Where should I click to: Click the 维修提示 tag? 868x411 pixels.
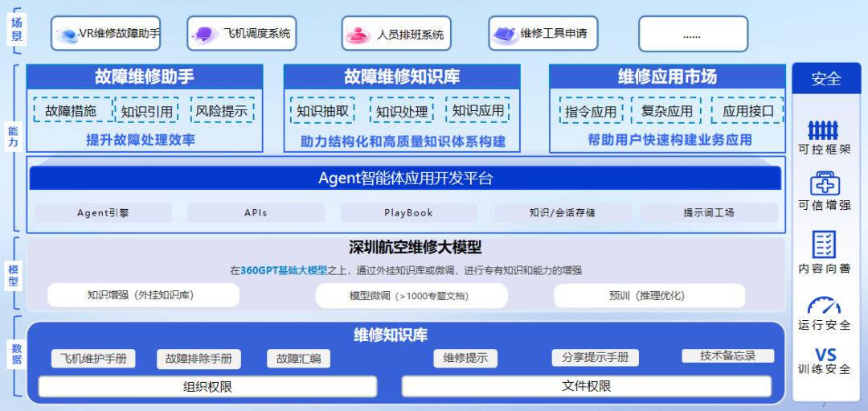(465, 358)
